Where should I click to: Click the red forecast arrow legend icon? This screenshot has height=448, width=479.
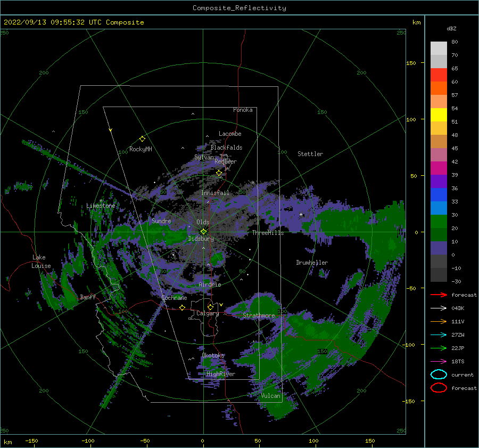click(x=439, y=295)
